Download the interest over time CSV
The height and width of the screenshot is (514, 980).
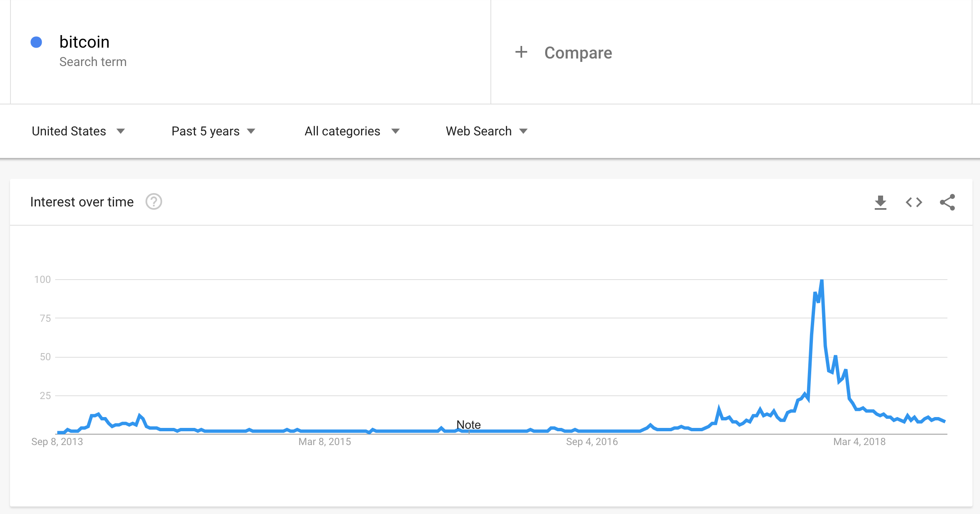pyautogui.click(x=880, y=203)
